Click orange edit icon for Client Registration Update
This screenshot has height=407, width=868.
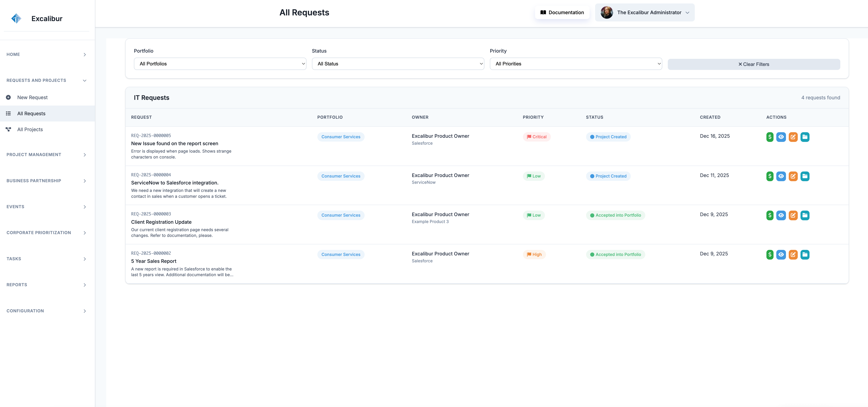[793, 215]
